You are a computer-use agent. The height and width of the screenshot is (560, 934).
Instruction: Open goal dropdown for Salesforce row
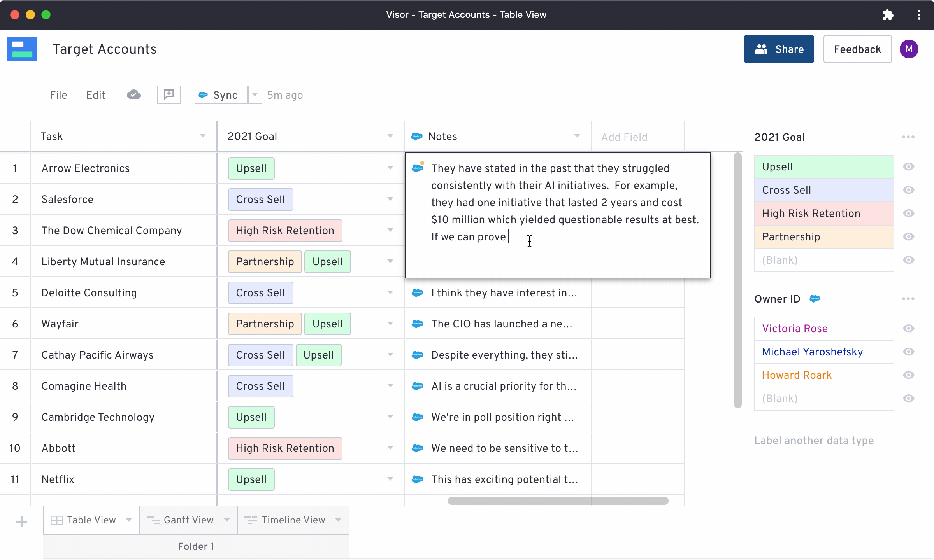390,199
